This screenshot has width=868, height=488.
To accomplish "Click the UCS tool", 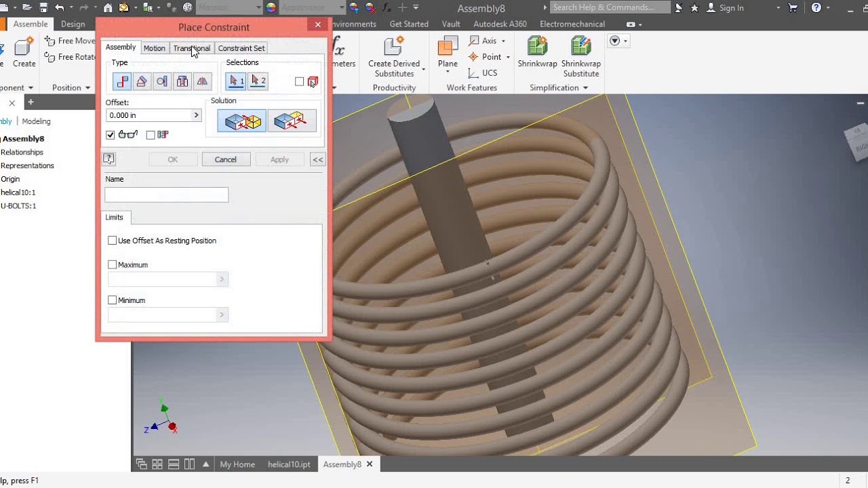I will tap(482, 73).
